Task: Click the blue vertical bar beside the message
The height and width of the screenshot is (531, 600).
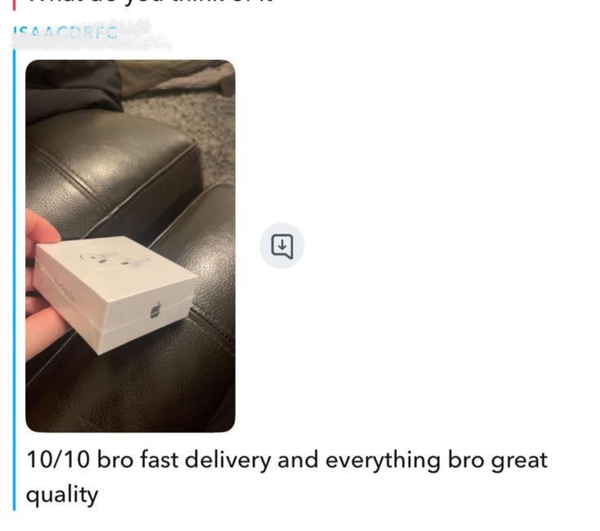Action: tap(15, 279)
